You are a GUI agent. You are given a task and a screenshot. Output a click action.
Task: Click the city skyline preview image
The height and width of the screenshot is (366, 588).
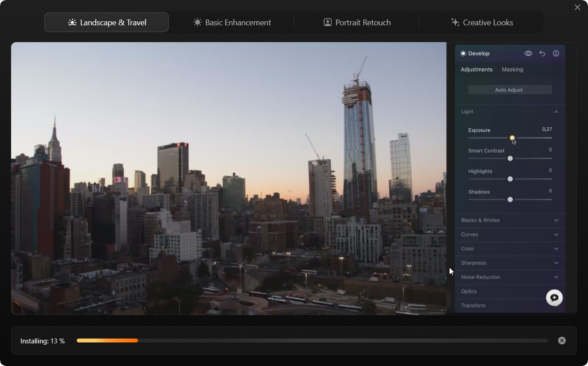coord(229,178)
